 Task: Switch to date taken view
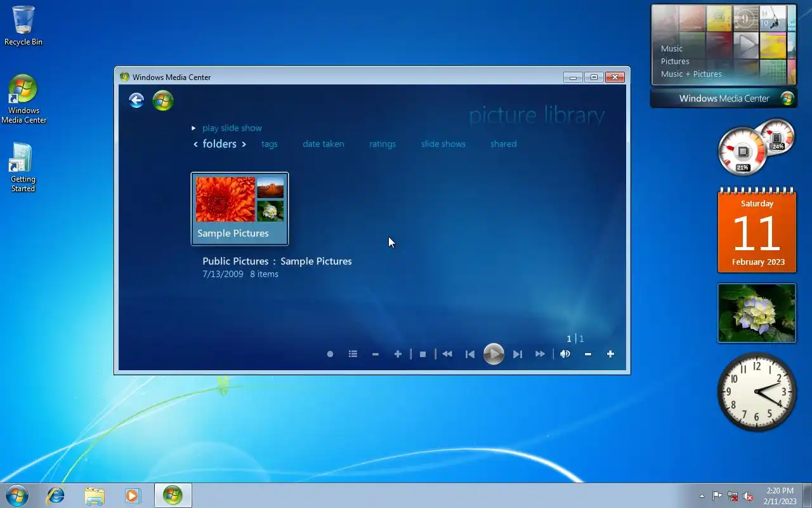(x=324, y=144)
